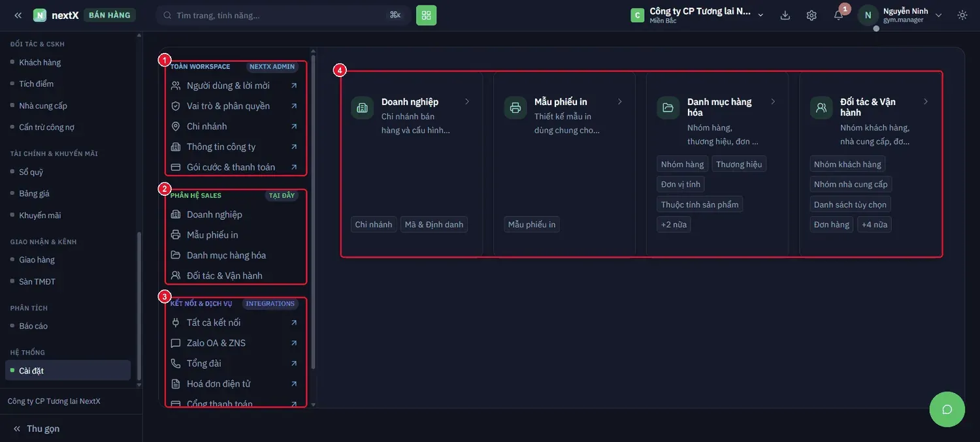Image resolution: width=980 pixels, height=442 pixels.
Task: Expand the company selector dropdown
Action: click(x=760, y=15)
